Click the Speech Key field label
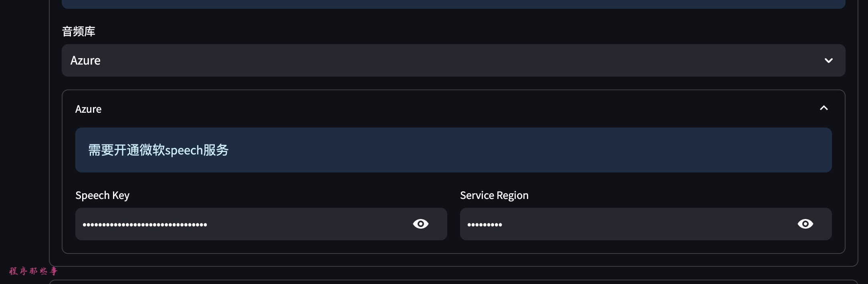This screenshot has height=284, width=868. 102,195
